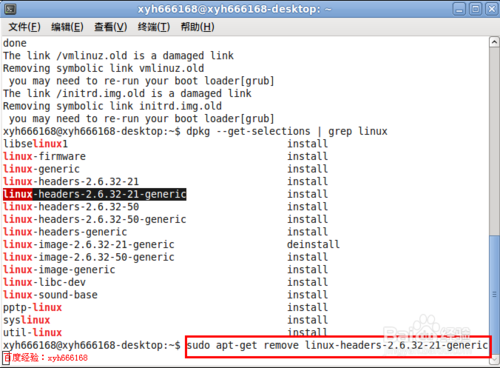Click the 'deinstall' status text
The image size is (500, 368).
pos(313,245)
